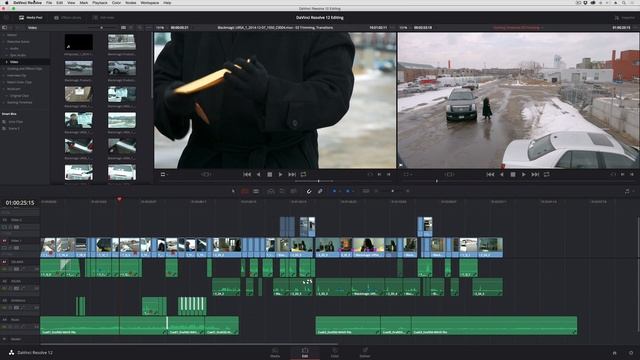The height and width of the screenshot is (360, 640).
Task: Open source viewer zoom percentage dropdown
Action: pos(160,27)
